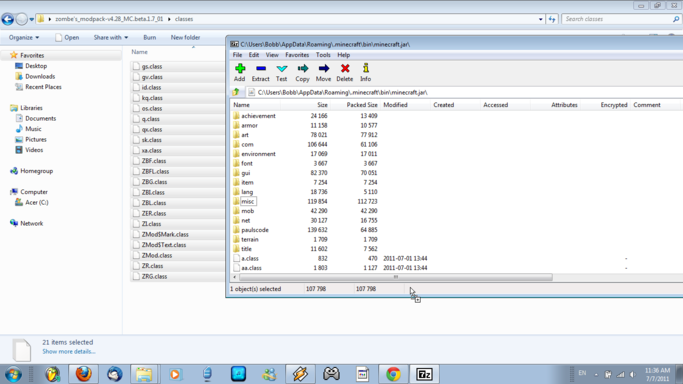Click the 7-Zip horizontal scrollbar
The height and width of the screenshot is (384, 683).
click(x=396, y=277)
